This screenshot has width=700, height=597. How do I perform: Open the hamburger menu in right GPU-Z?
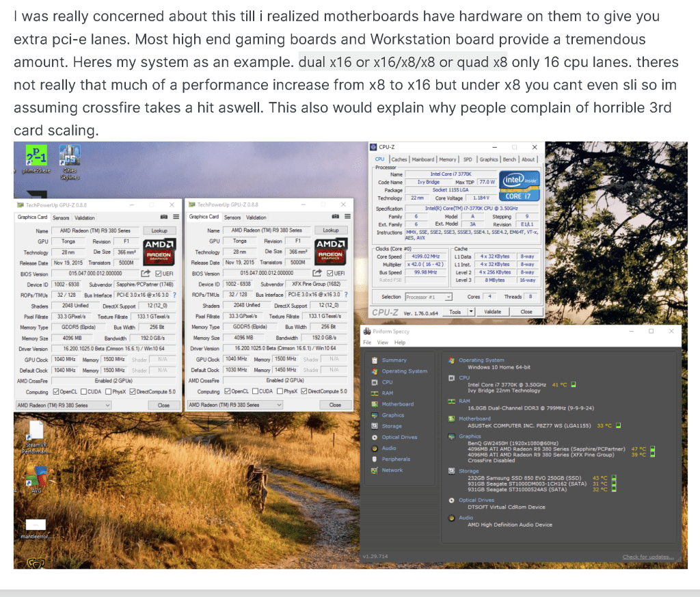pyautogui.click(x=347, y=217)
